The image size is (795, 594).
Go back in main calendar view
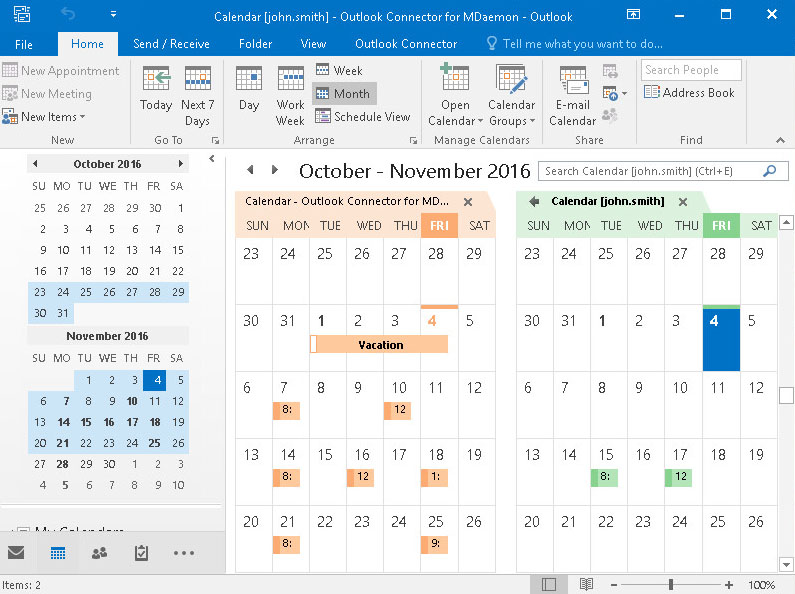[x=250, y=170]
